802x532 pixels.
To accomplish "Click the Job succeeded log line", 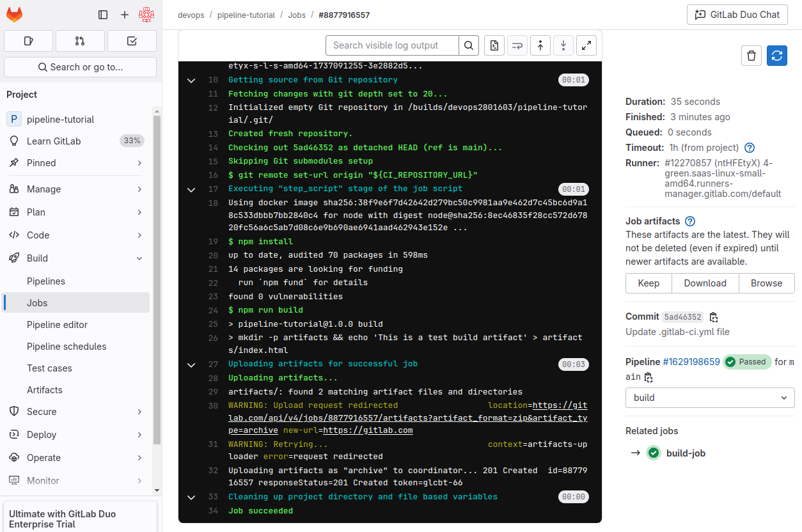I will (260, 511).
